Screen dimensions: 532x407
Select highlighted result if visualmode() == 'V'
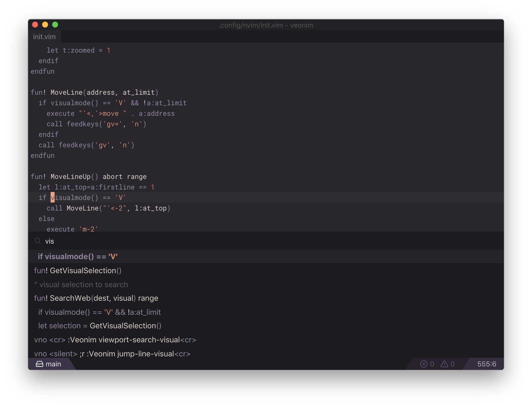pos(78,256)
